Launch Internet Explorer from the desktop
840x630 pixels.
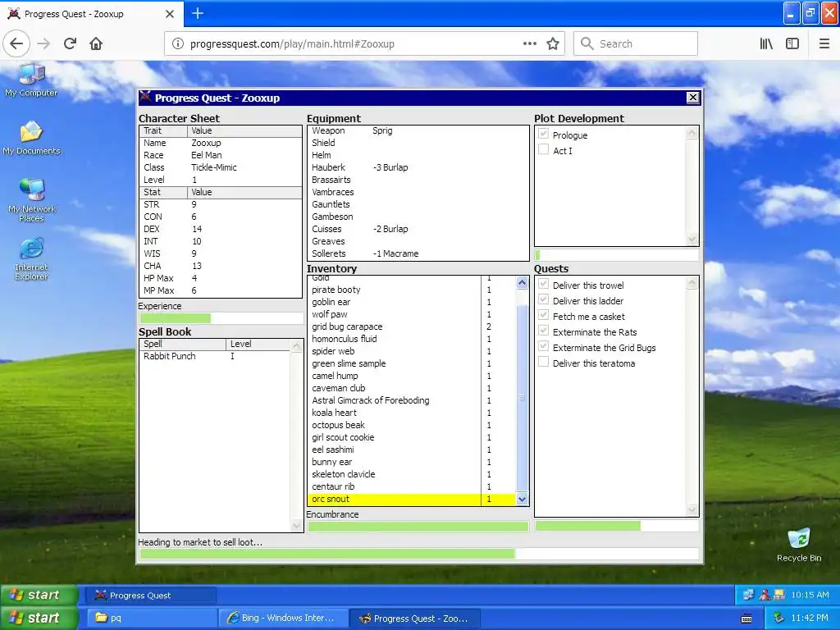[x=31, y=259]
